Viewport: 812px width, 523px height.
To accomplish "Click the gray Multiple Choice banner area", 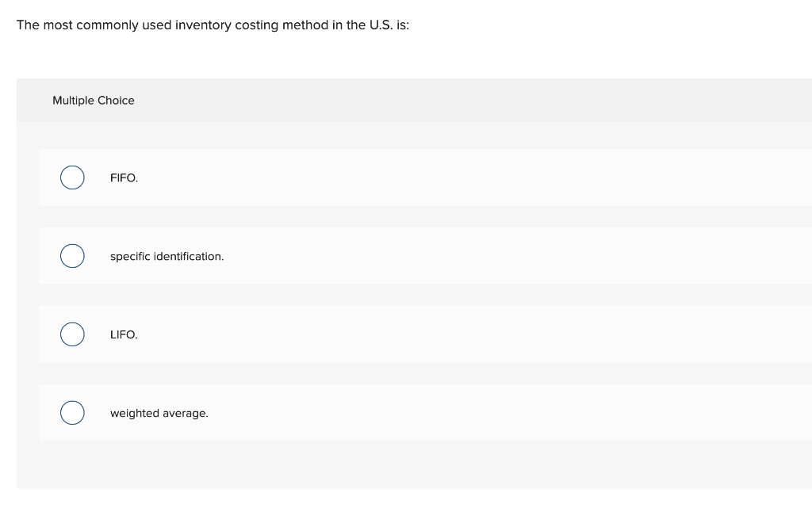I will pyautogui.click(x=396, y=100).
